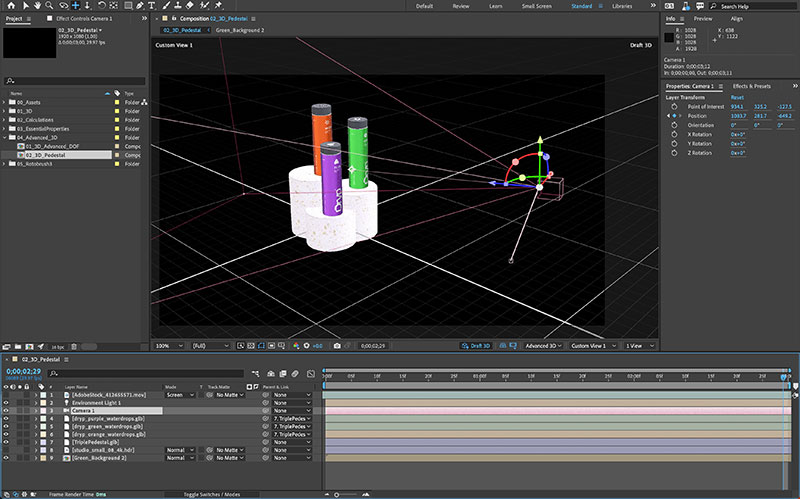Image resolution: width=800 pixels, height=499 pixels.
Task: Select the Rectangle shape tool
Action: 128,6
